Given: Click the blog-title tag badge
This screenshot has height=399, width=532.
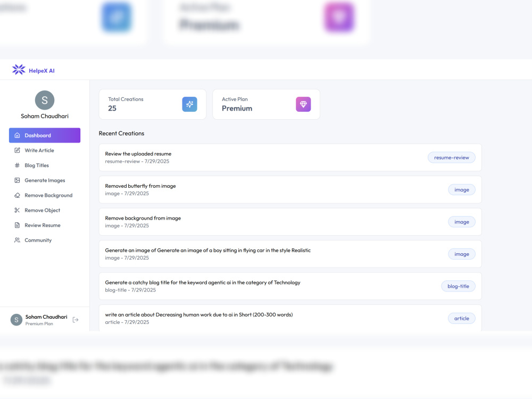Looking at the screenshot, I should tap(459, 286).
